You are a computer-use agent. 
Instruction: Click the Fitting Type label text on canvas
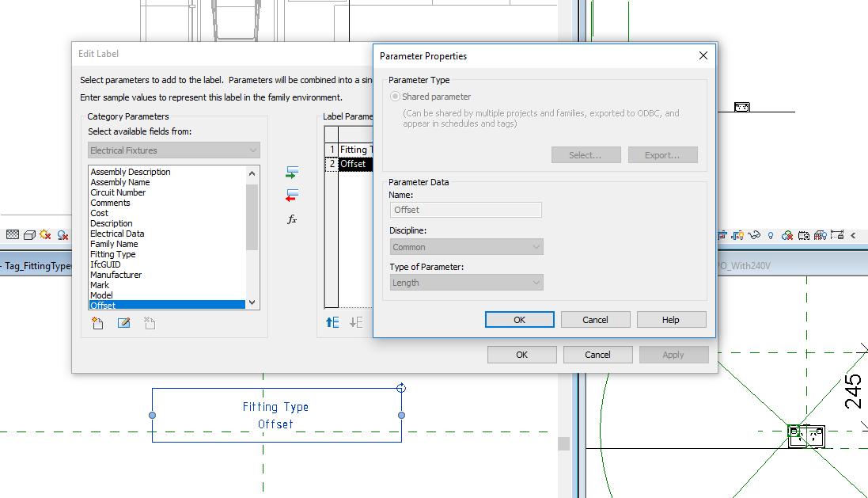(275, 407)
